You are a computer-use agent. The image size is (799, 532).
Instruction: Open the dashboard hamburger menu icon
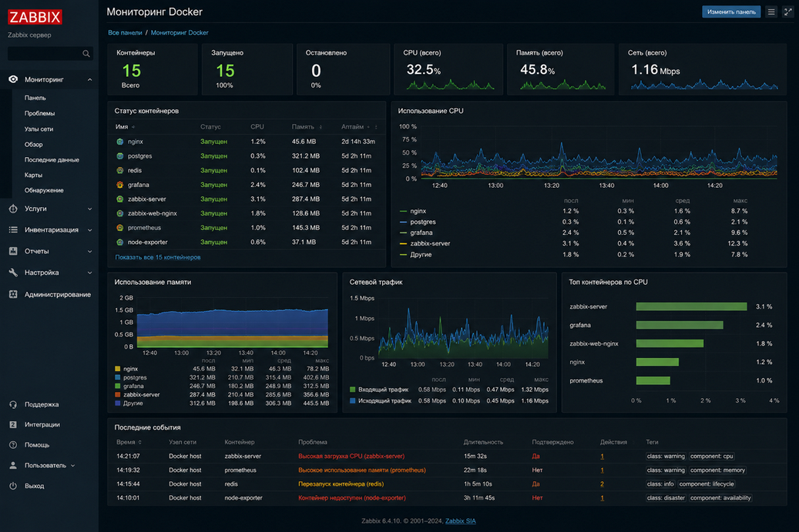[771, 12]
